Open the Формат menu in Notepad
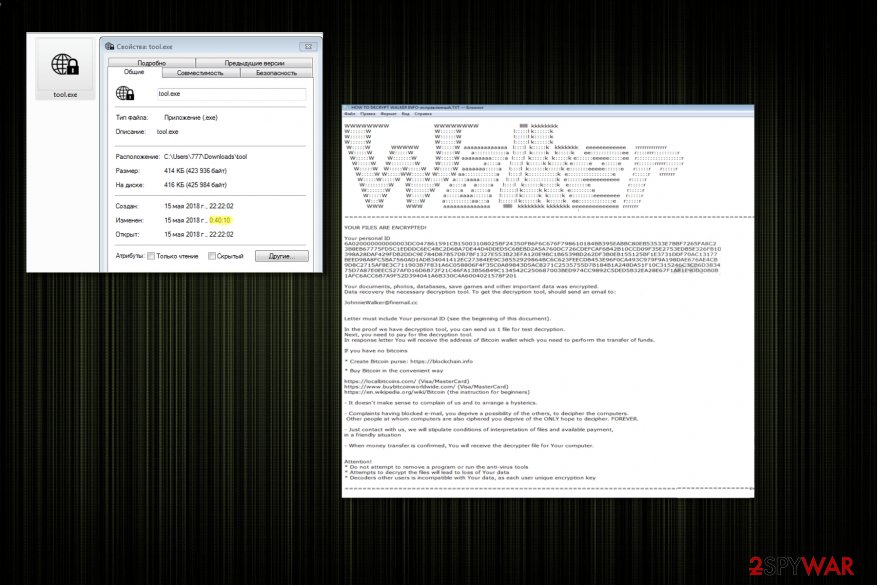 [x=385, y=113]
